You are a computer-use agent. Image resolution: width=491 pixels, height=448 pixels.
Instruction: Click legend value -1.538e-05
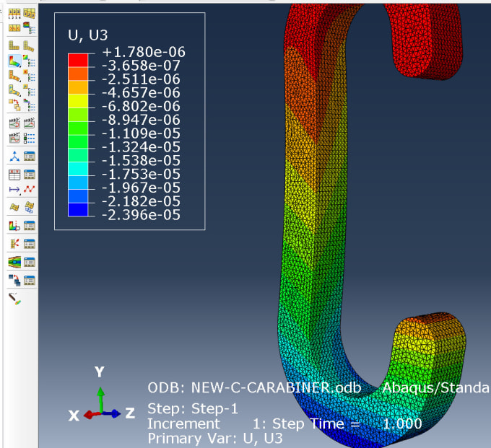pyautogui.click(x=142, y=161)
